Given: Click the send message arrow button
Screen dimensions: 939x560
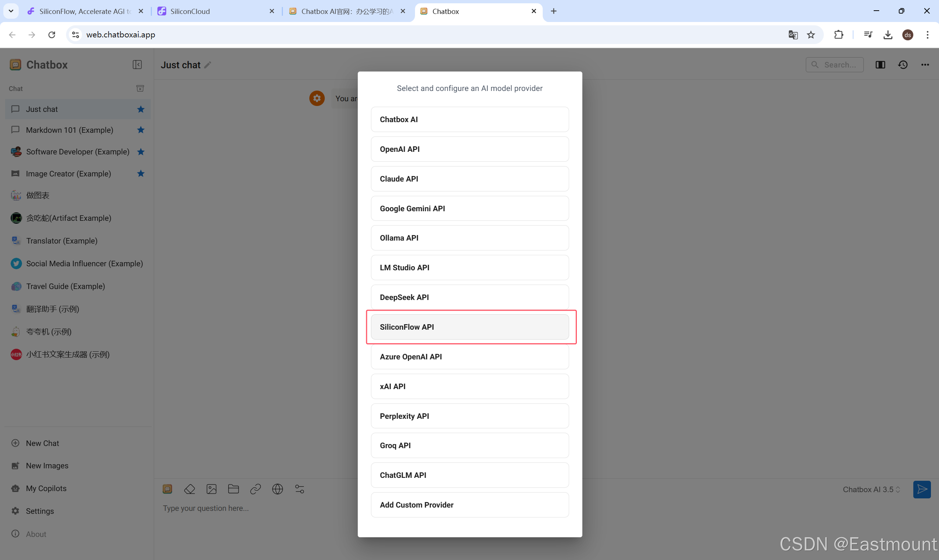Looking at the screenshot, I should pos(922,490).
